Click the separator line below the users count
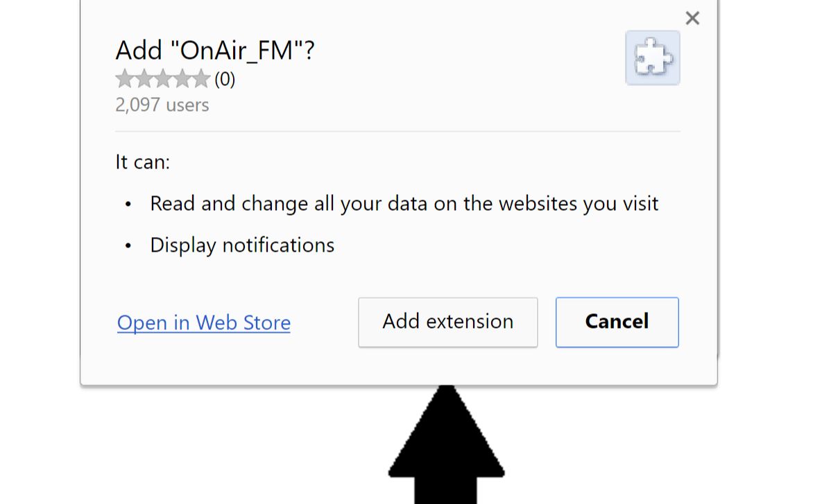 (397, 131)
